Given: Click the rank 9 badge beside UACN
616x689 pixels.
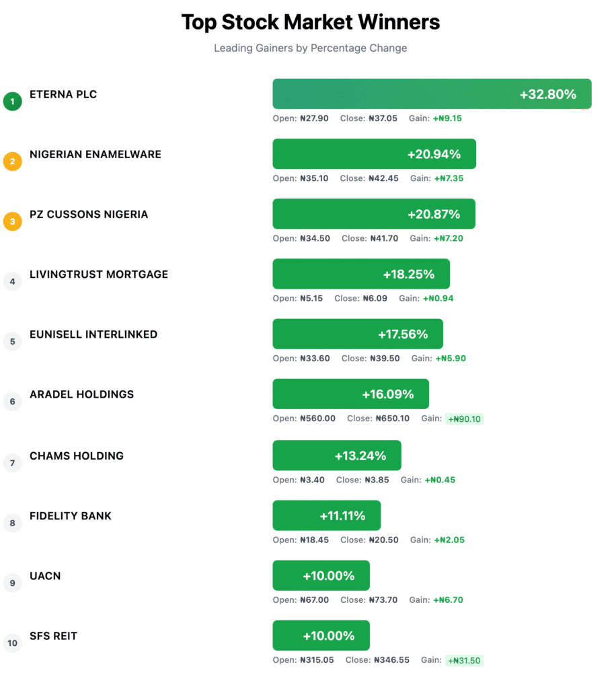Looking at the screenshot, I should click(x=12, y=583).
